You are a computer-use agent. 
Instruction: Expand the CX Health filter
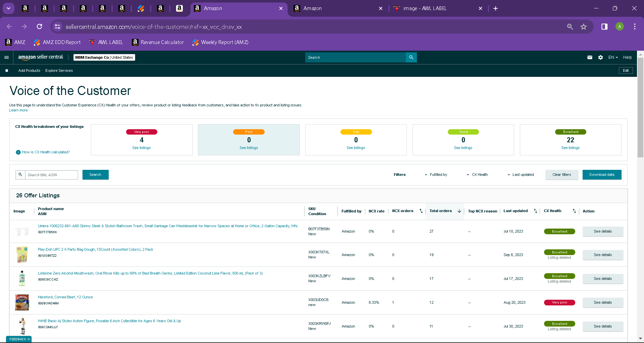pyautogui.click(x=477, y=175)
